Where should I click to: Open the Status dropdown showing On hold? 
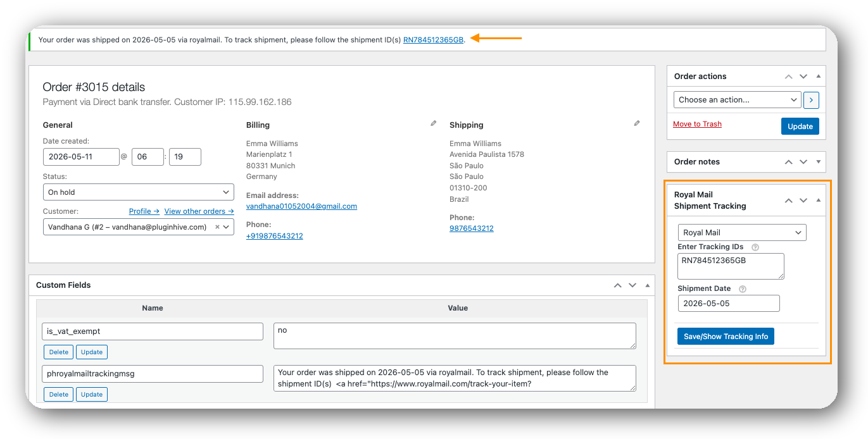point(139,192)
